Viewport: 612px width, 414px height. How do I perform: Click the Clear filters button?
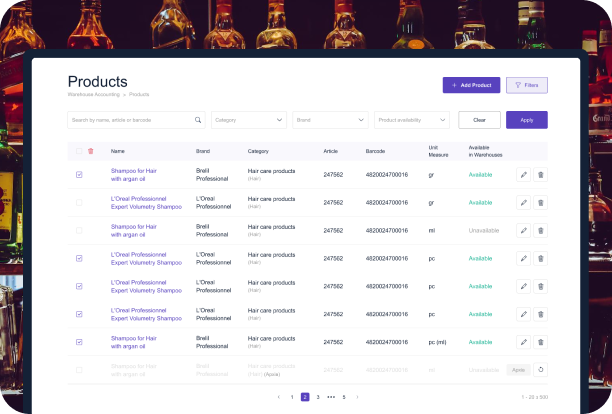tap(479, 120)
